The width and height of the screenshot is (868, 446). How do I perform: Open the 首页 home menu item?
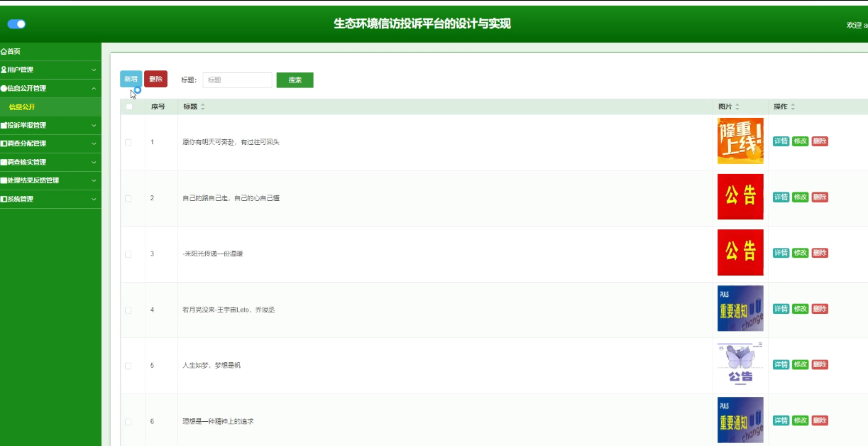(x=11, y=51)
